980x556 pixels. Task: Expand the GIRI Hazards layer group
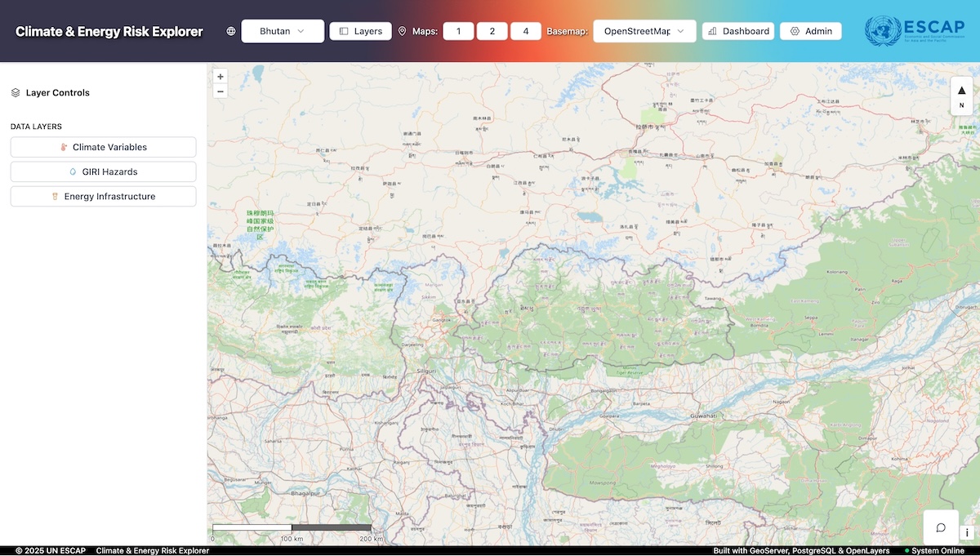(x=103, y=171)
